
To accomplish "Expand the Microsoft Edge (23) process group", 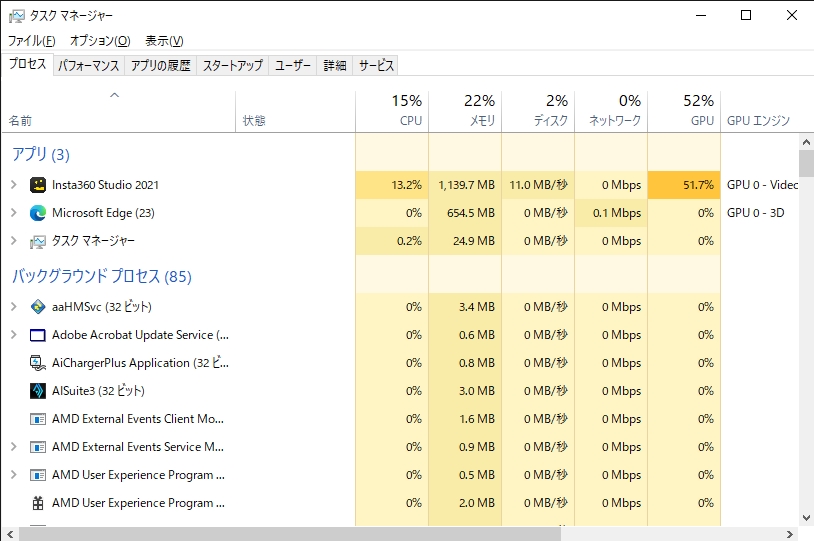I will coord(13,213).
